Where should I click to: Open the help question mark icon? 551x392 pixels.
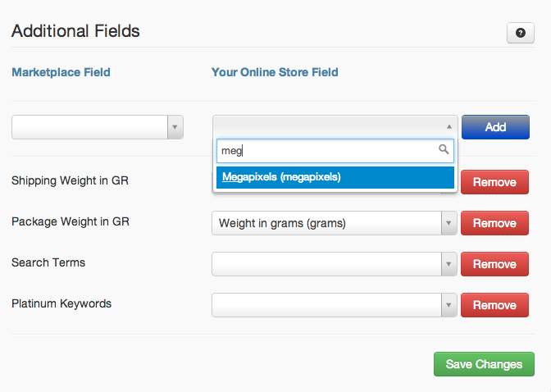coord(521,33)
